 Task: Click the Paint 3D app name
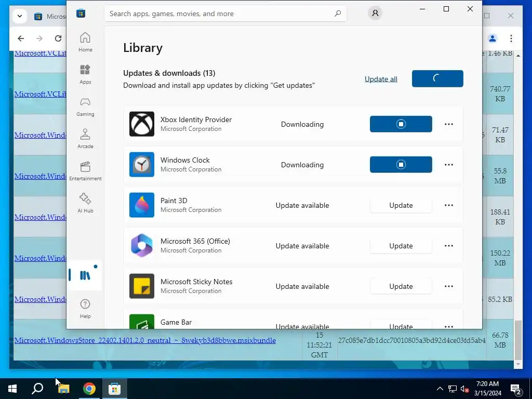(x=174, y=201)
